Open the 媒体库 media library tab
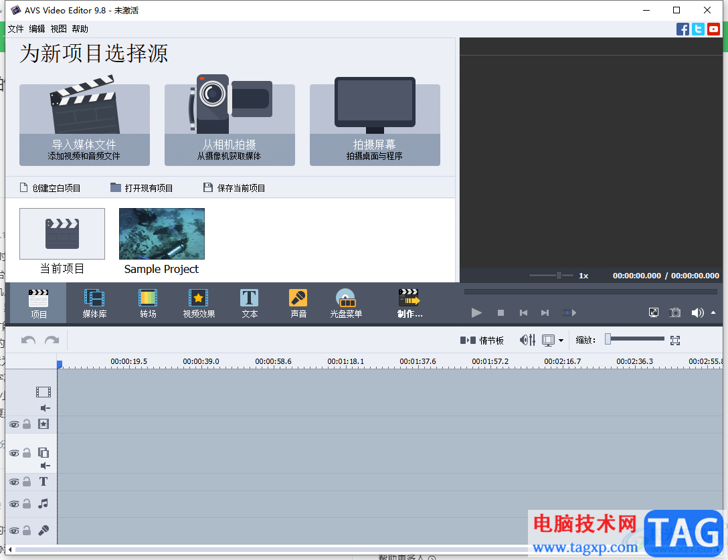This screenshot has height=560, width=728. pos(94,303)
